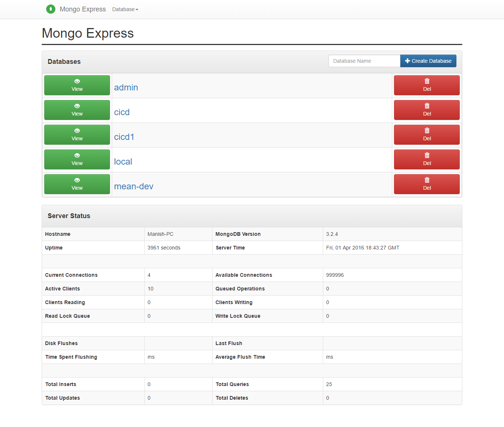504x427 pixels.
Task: Click the trash icon beside cicd1
Action: click(x=427, y=130)
